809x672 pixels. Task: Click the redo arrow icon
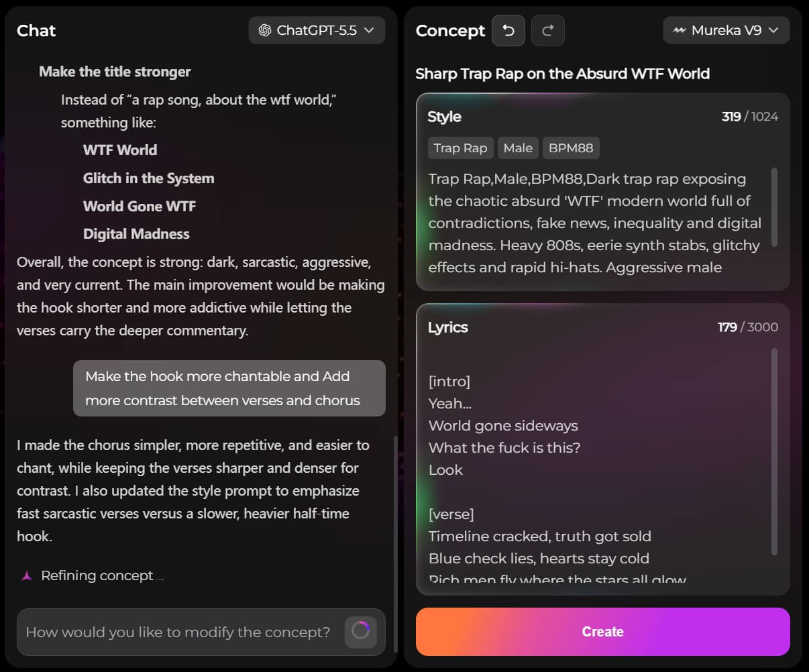pos(548,31)
